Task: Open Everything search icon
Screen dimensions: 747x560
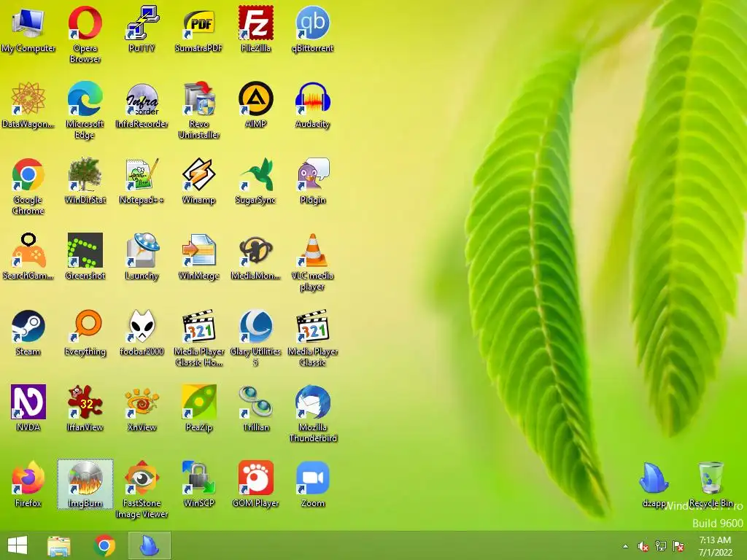Action: [x=85, y=332]
